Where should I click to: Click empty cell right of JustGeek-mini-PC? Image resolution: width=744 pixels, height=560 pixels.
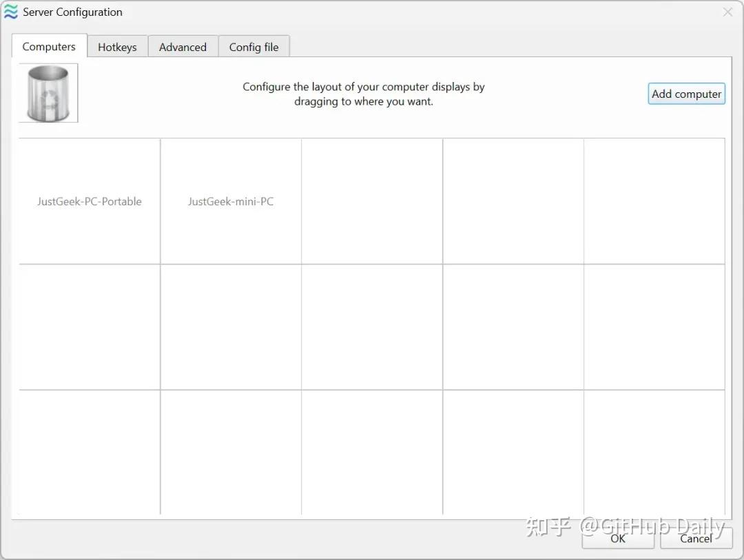point(372,201)
